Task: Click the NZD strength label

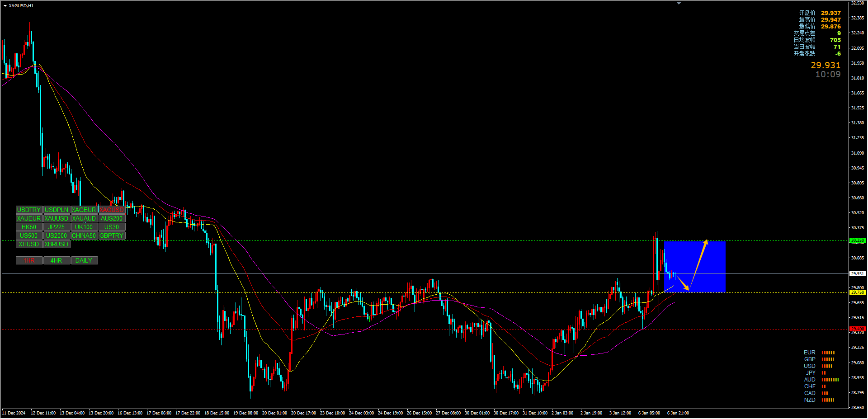Action: click(810, 400)
